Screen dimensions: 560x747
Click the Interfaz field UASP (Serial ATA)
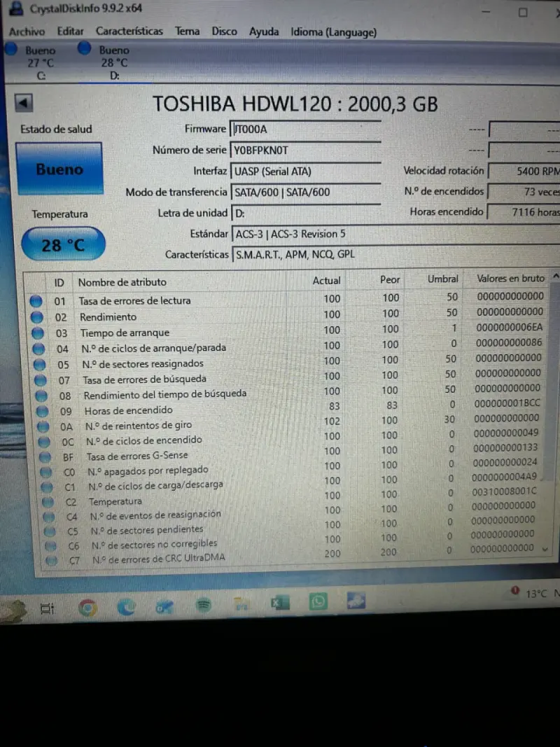click(306, 172)
